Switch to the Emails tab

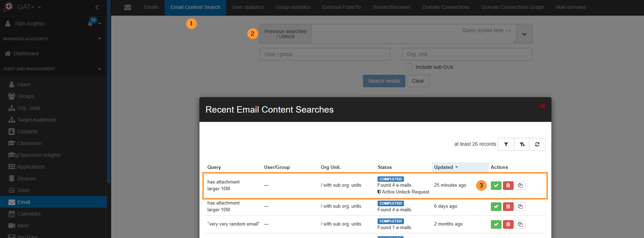click(x=151, y=7)
